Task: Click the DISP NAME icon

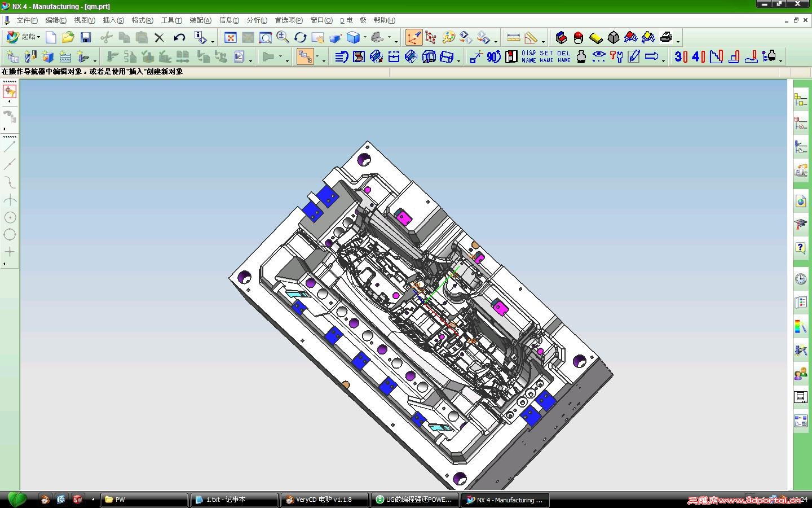Action: [x=529, y=56]
